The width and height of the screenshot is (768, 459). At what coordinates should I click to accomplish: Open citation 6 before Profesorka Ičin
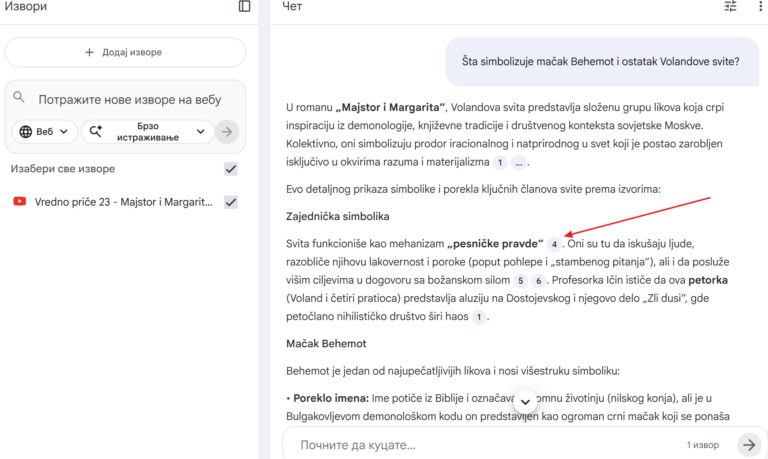click(538, 281)
